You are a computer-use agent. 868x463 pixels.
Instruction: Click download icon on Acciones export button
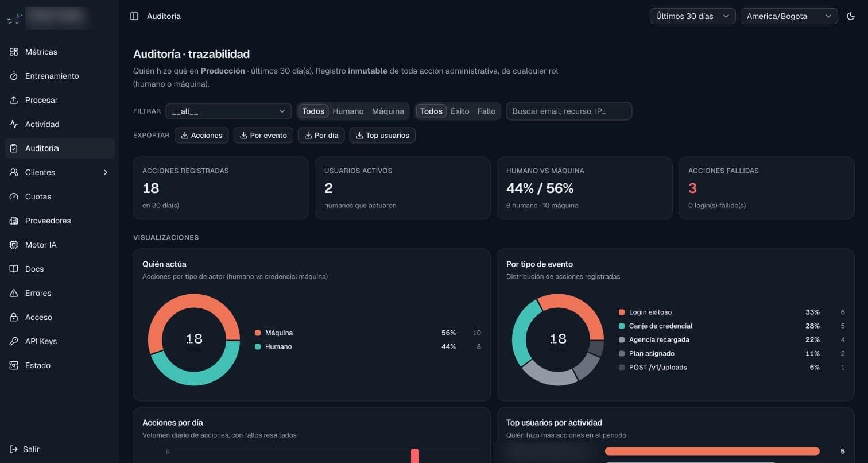pyautogui.click(x=185, y=136)
